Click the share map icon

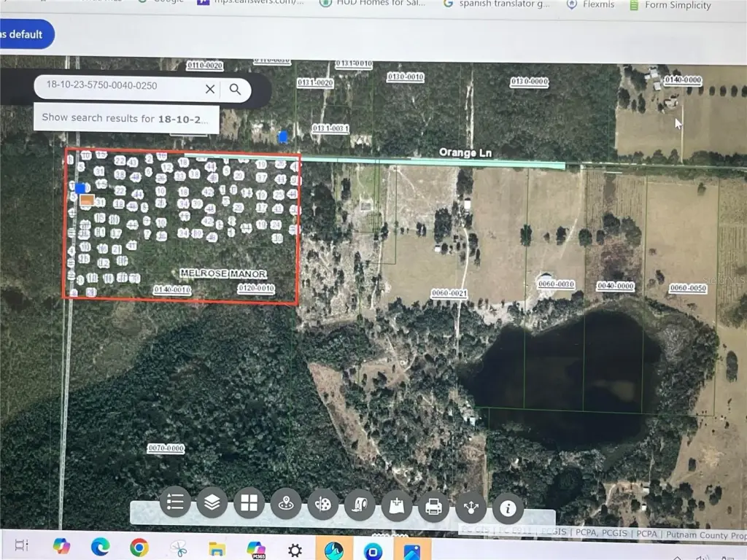point(471,507)
